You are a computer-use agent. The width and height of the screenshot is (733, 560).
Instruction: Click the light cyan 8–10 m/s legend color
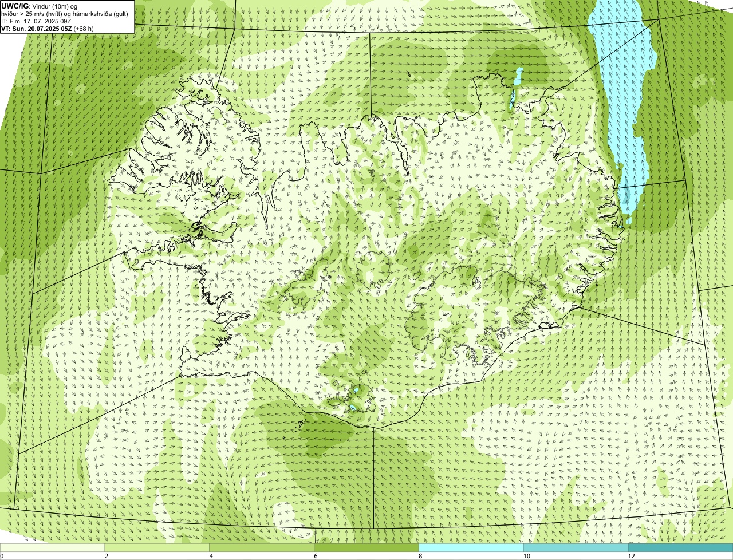[471, 547]
